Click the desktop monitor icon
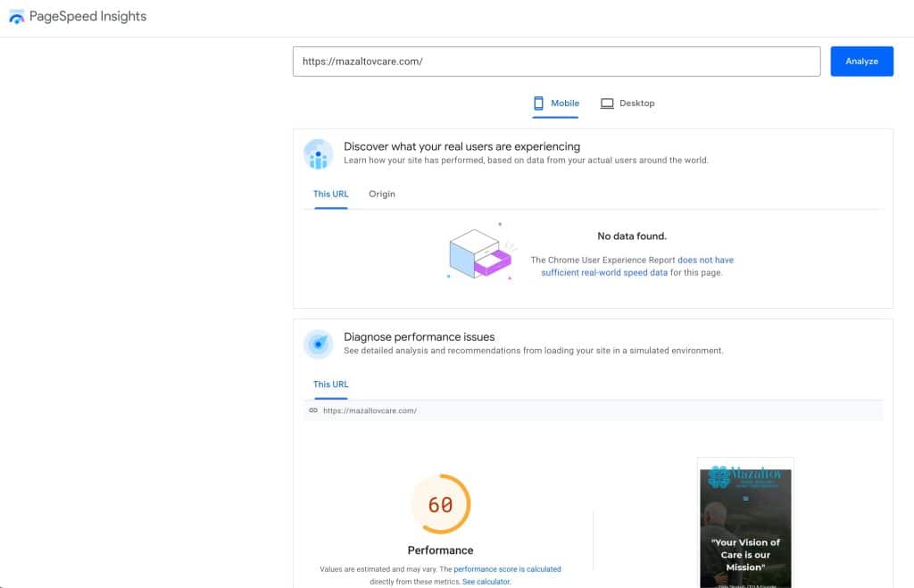This screenshot has width=914, height=588. pos(607,104)
